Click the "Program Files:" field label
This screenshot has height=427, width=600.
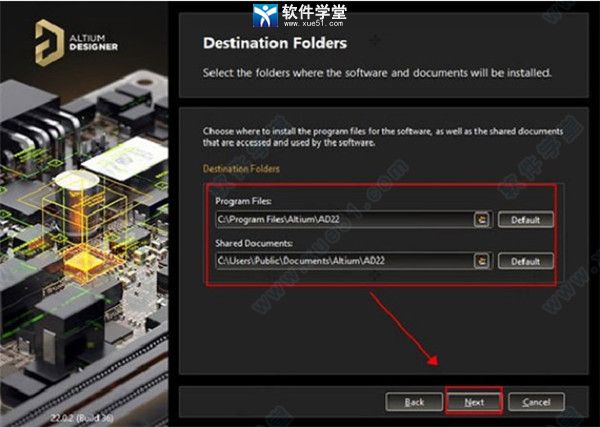(243, 200)
